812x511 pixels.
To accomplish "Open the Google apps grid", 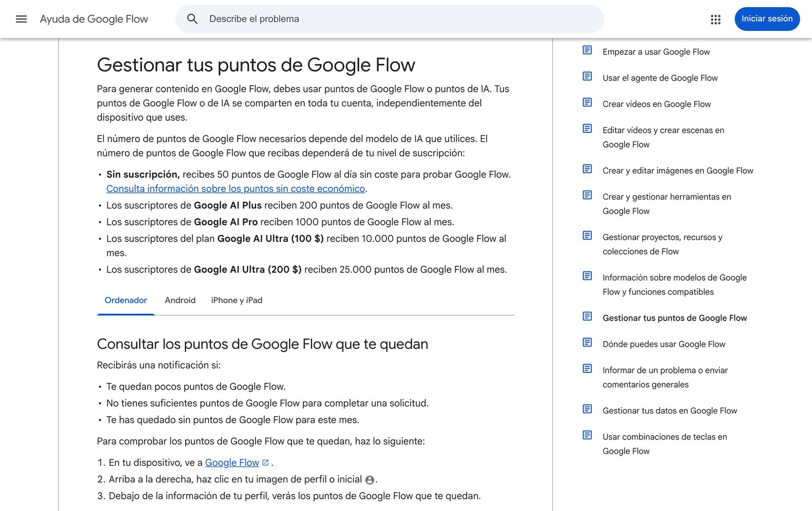I will [716, 19].
